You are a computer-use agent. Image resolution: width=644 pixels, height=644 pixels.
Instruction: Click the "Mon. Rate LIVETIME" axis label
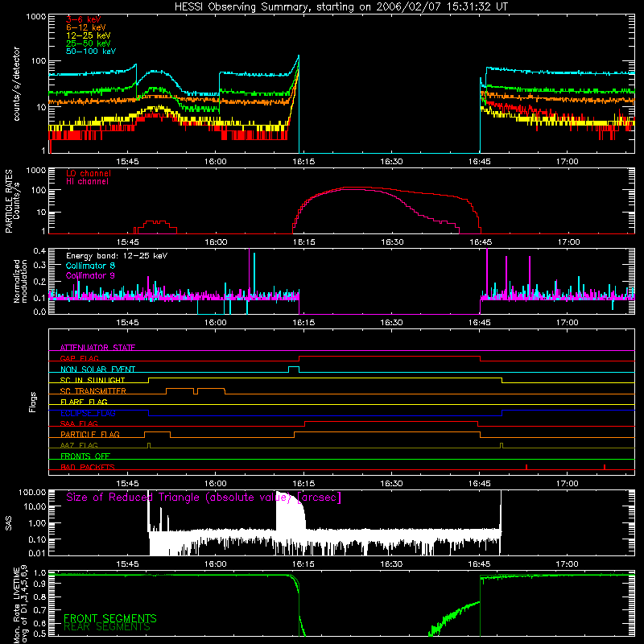[16, 605]
